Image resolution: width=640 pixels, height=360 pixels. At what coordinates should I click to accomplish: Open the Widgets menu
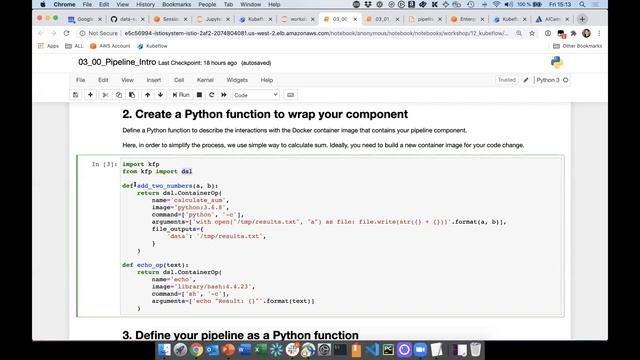pyautogui.click(x=237, y=80)
